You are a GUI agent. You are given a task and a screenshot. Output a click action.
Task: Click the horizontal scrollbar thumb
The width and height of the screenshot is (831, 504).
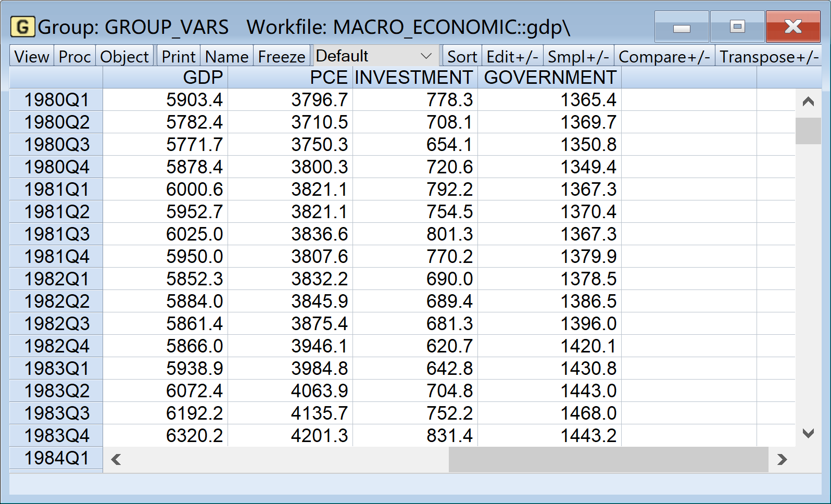[x=608, y=459]
